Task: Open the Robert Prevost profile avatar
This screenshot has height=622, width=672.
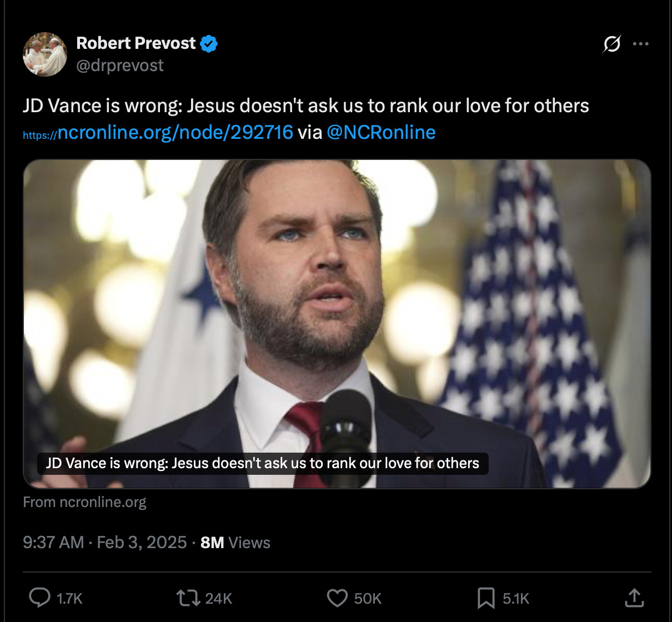Action: [45, 54]
